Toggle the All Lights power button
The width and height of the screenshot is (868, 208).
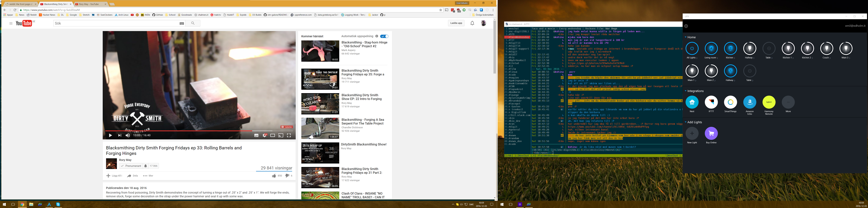point(692,49)
